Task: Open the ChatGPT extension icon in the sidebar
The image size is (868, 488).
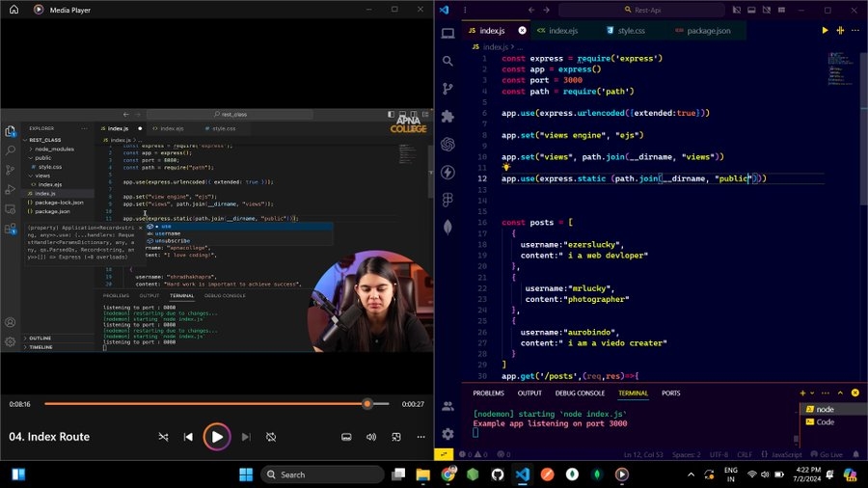Action: tap(448, 144)
